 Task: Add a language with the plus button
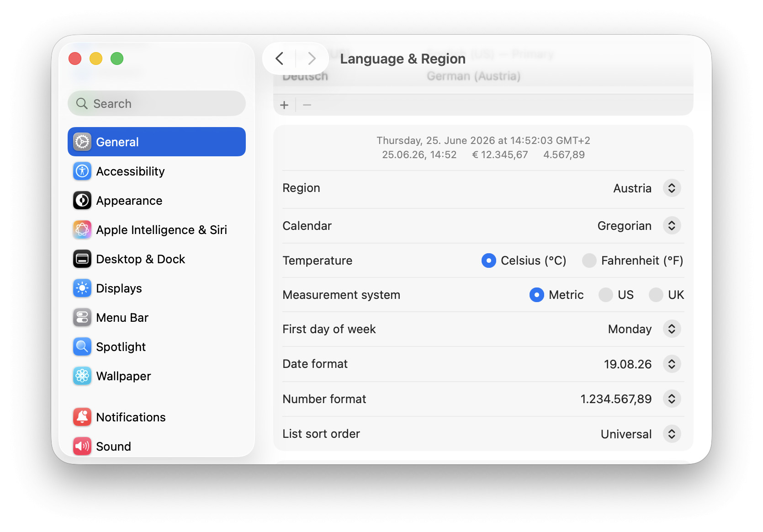tap(284, 105)
